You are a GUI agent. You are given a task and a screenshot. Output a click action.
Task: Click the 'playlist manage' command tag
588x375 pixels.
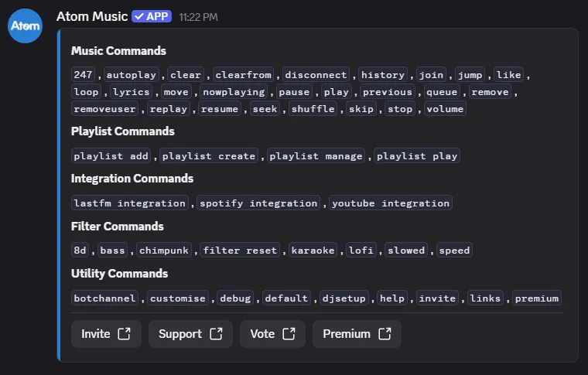[316, 156]
